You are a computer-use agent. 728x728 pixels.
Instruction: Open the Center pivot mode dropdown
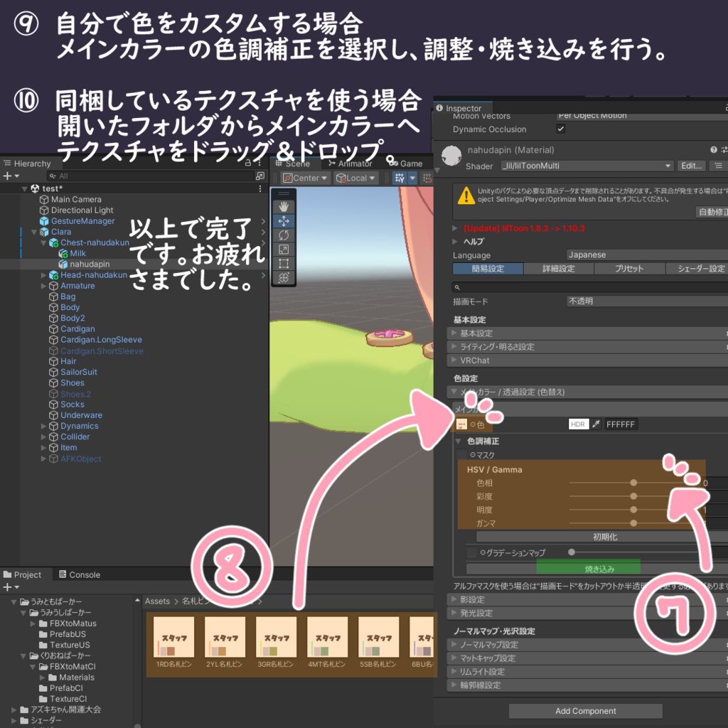tap(304, 178)
